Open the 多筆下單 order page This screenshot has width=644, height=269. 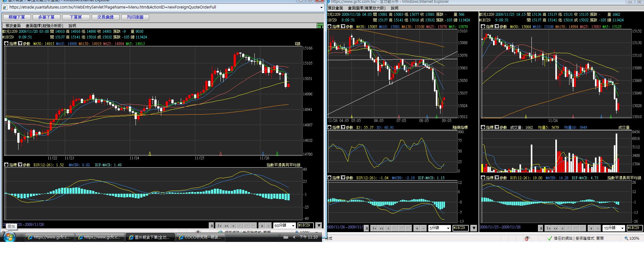coord(47,17)
